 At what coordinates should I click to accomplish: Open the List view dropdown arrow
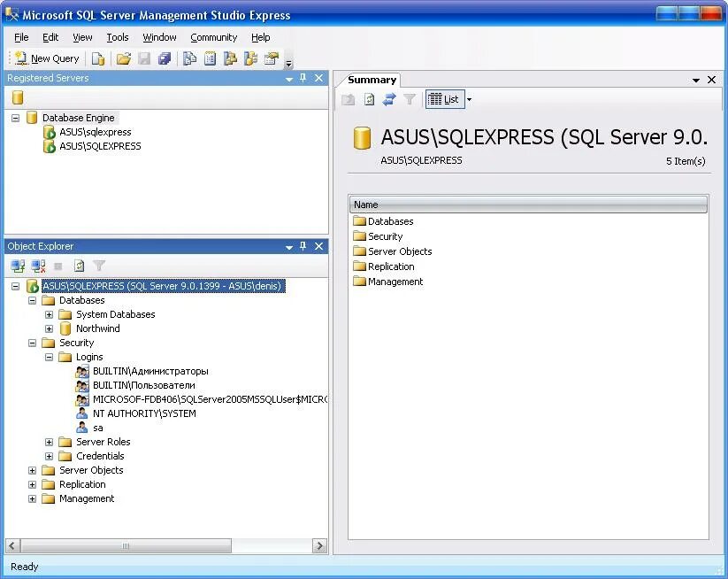point(470,99)
